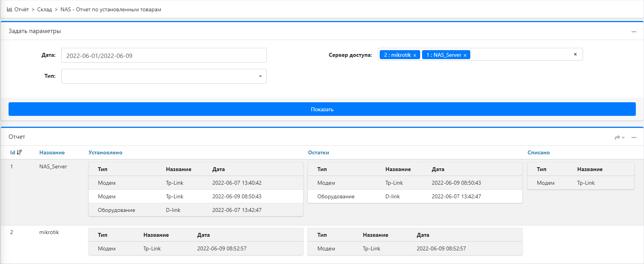Select the mikrotik row name cell

[49, 232]
